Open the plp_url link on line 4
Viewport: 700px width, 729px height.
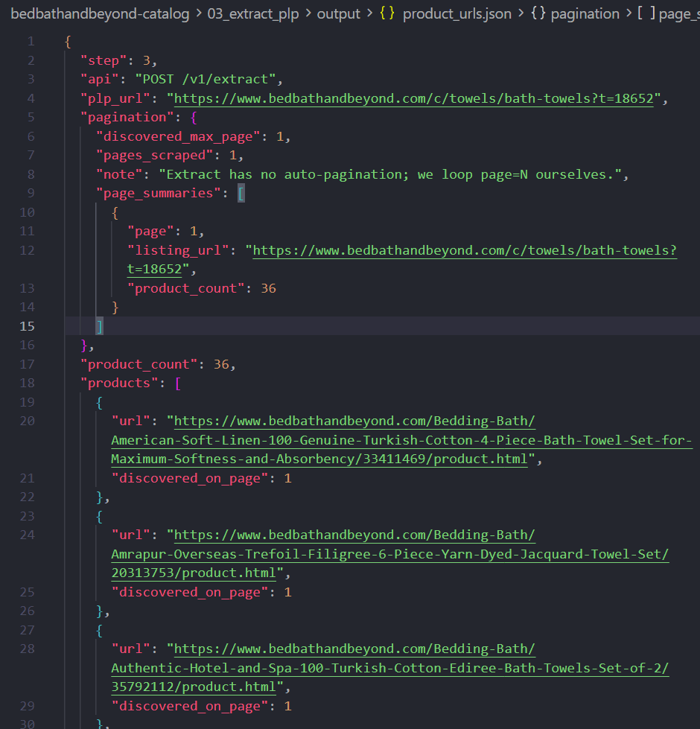414,98
